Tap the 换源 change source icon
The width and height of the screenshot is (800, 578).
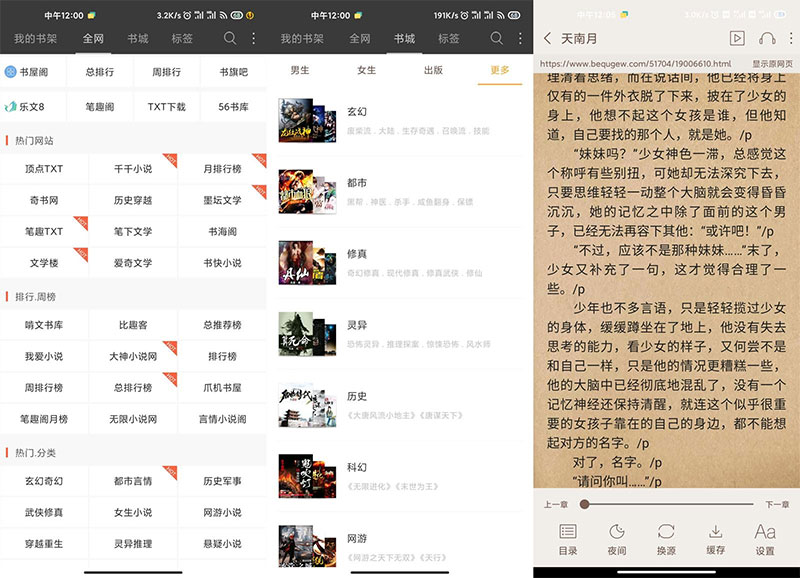pyautogui.click(x=666, y=539)
